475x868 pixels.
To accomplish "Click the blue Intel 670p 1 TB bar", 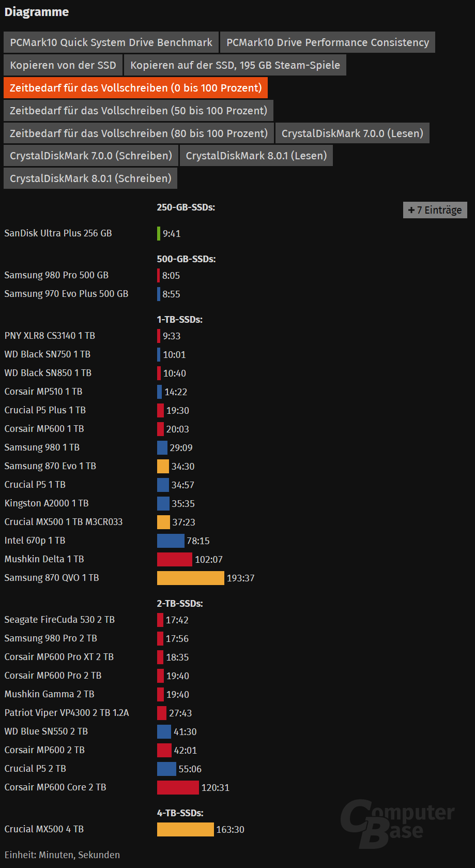I will click(171, 541).
